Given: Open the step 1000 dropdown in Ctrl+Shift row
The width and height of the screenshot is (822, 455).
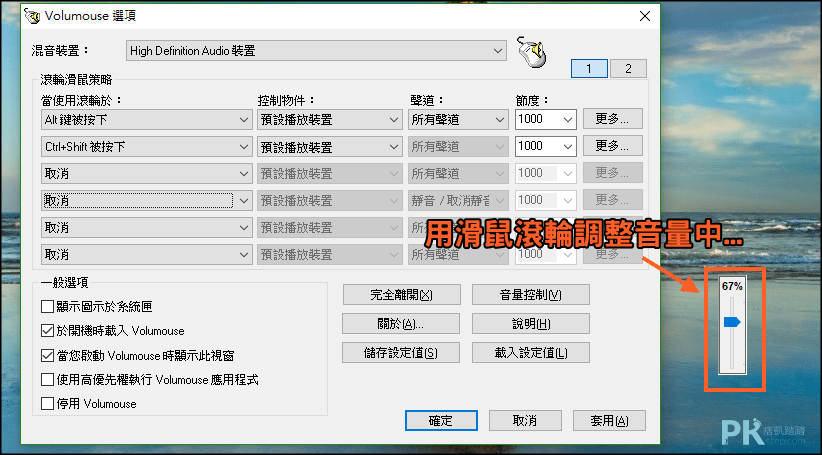Looking at the screenshot, I should [546, 147].
